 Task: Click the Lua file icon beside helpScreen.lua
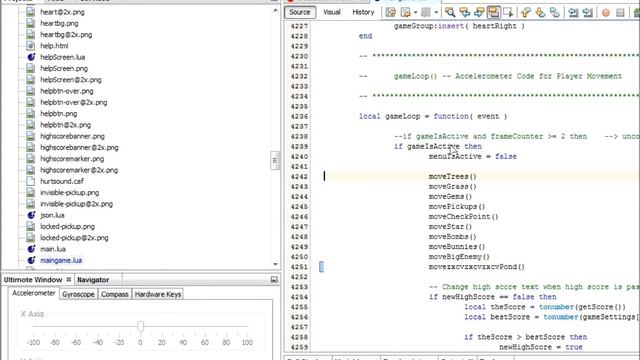pos(31,57)
